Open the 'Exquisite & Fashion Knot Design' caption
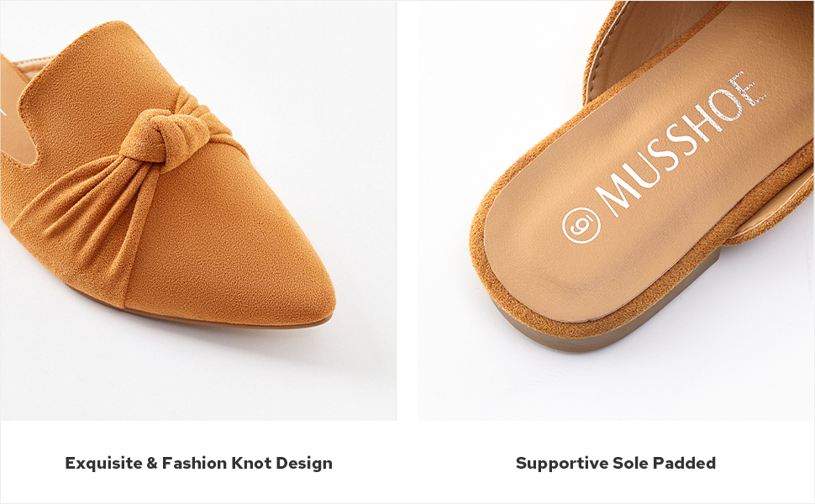This screenshot has width=815, height=504. (x=198, y=463)
